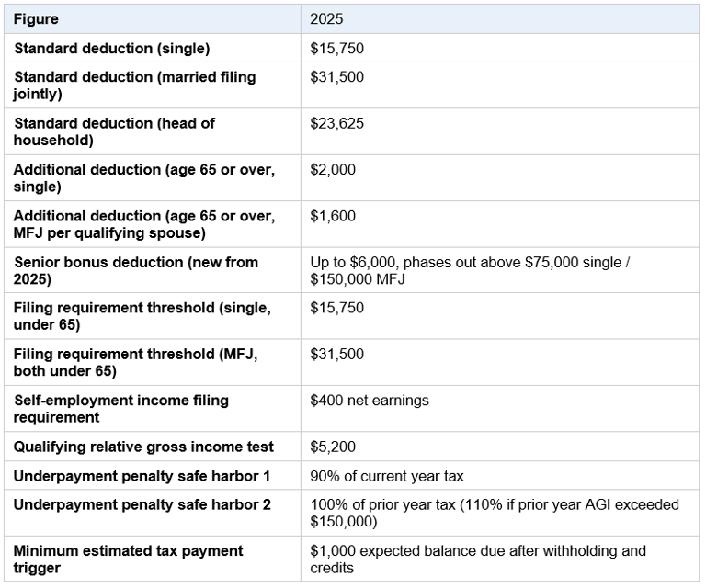
Task: Click "Filing requirement threshold (single, under 65)" label
Action: pos(142,316)
